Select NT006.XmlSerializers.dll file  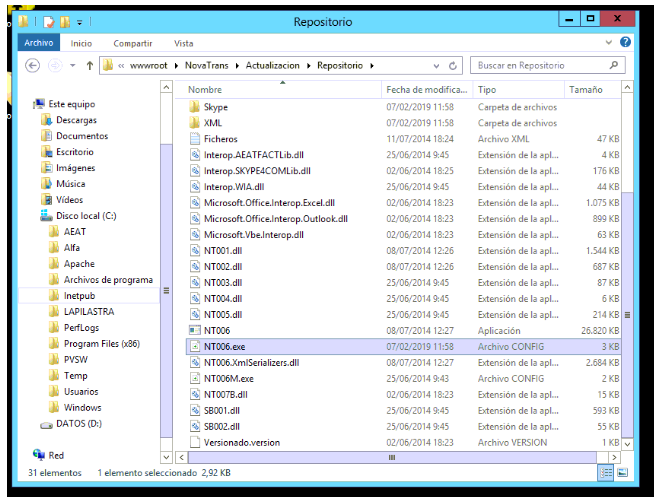point(251,362)
